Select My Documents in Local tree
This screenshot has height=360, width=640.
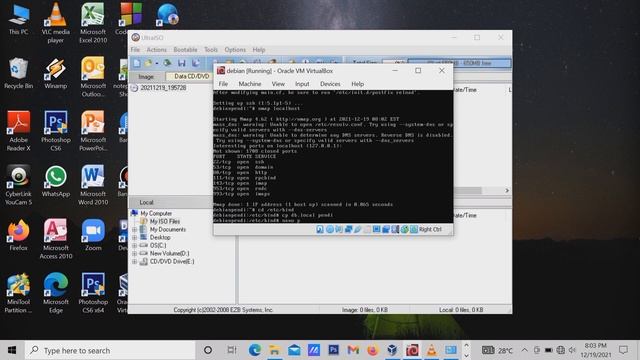click(167, 230)
